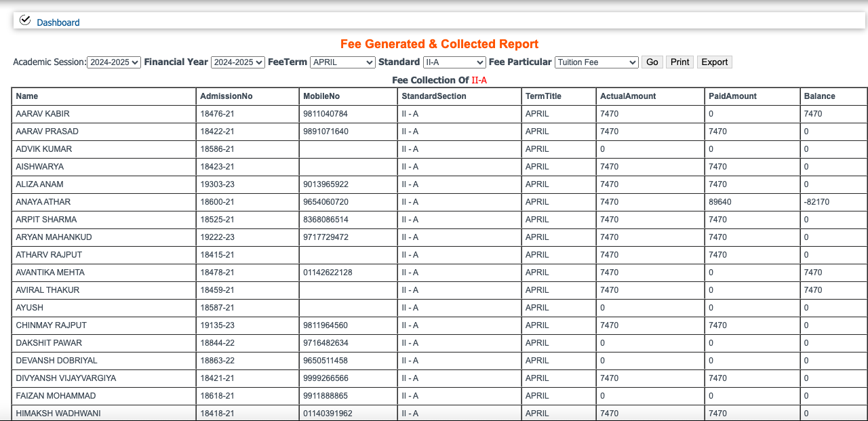
Task: Click mobile number 8368086514
Action: point(325,220)
